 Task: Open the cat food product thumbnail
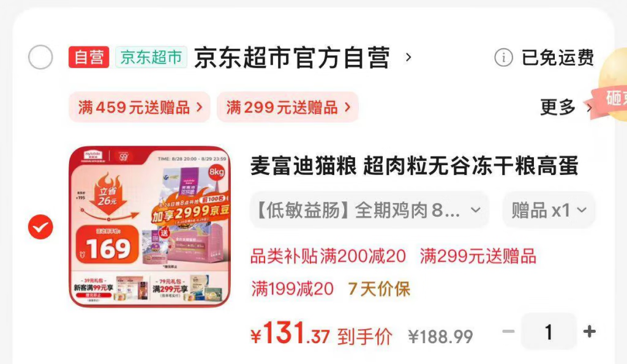(x=149, y=226)
